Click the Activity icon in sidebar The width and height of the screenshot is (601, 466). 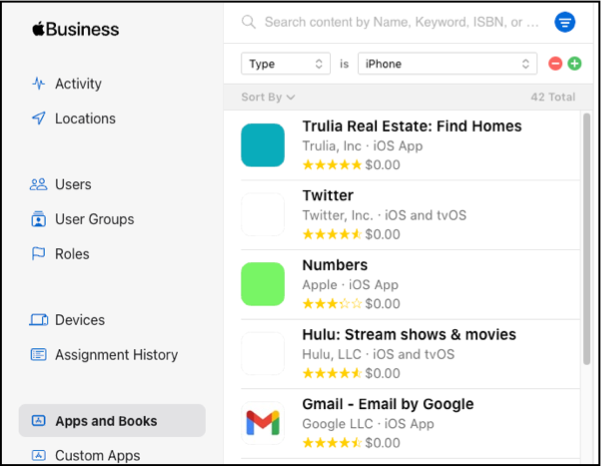click(x=39, y=84)
